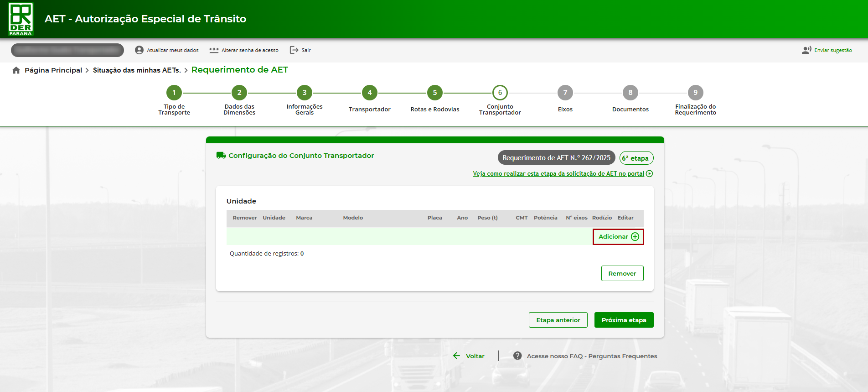
Task: Click the Sair exit icon
Action: [x=294, y=50]
